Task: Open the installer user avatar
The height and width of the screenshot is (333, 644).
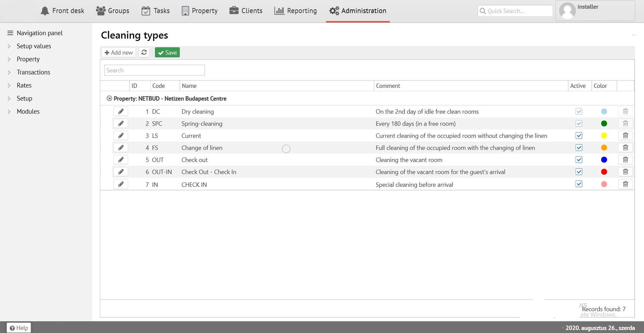Action: coord(567,11)
